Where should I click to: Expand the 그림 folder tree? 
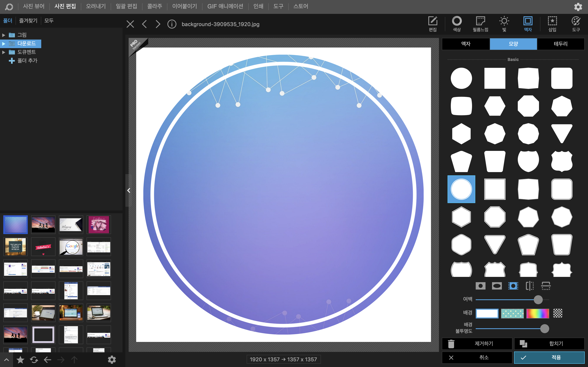point(4,35)
